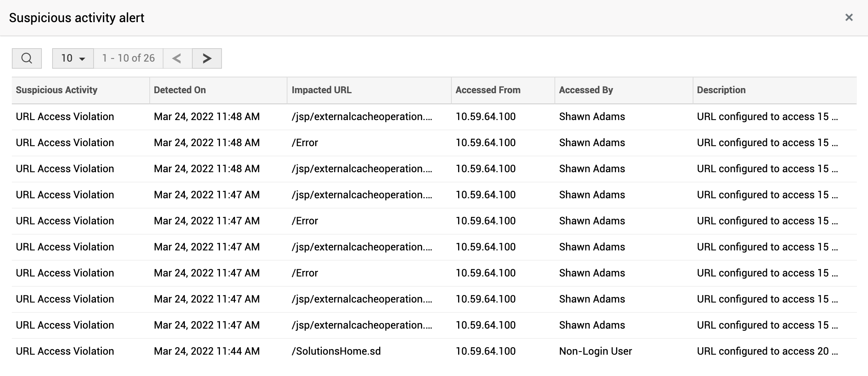Go to previous page of alerts
Viewport: 868px width, 376px height.
coord(177,58)
